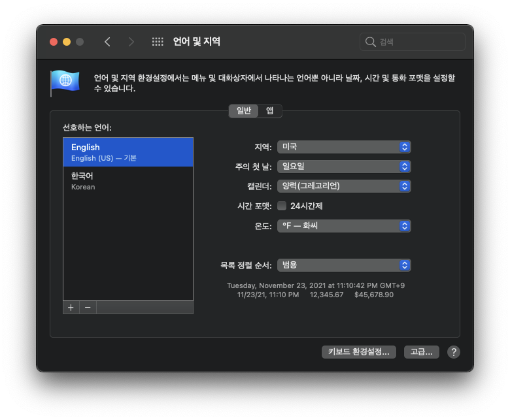Open help with question mark button

(x=453, y=352)
